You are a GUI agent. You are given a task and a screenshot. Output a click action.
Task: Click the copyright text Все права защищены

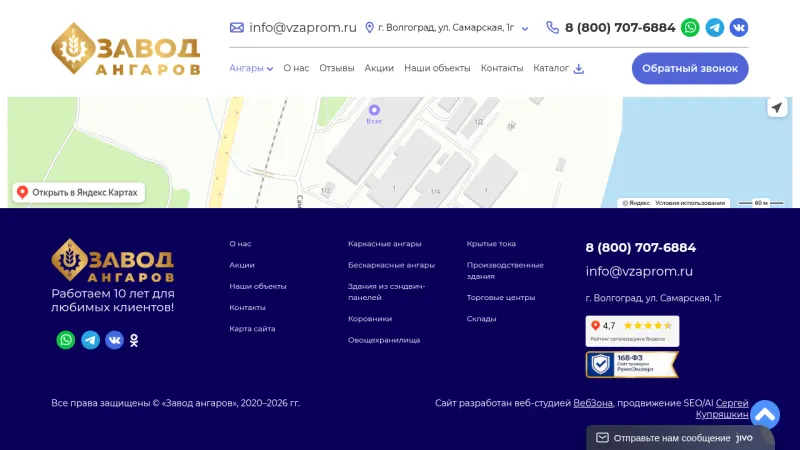[176, 403]
